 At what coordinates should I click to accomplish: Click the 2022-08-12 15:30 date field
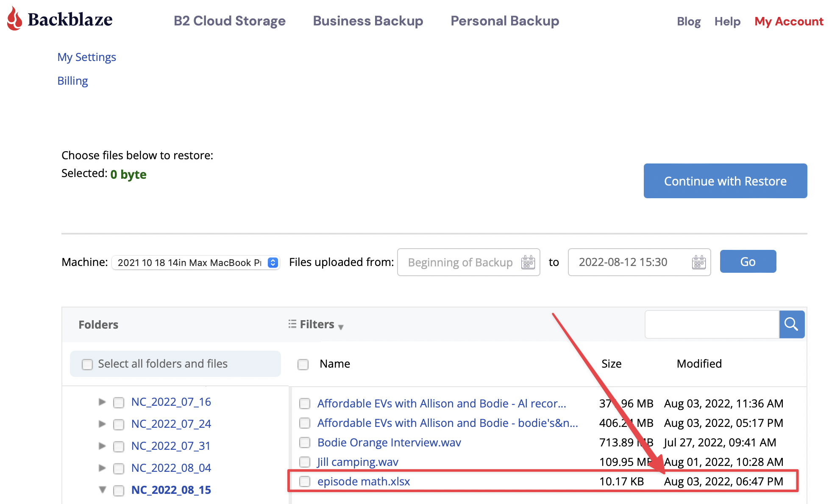point(639,262)
